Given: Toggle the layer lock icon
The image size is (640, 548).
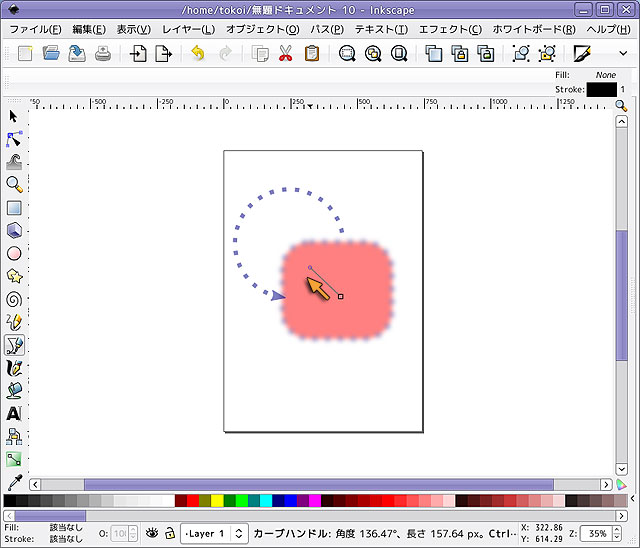Looking at the screenshot, I should click(170, 534).
